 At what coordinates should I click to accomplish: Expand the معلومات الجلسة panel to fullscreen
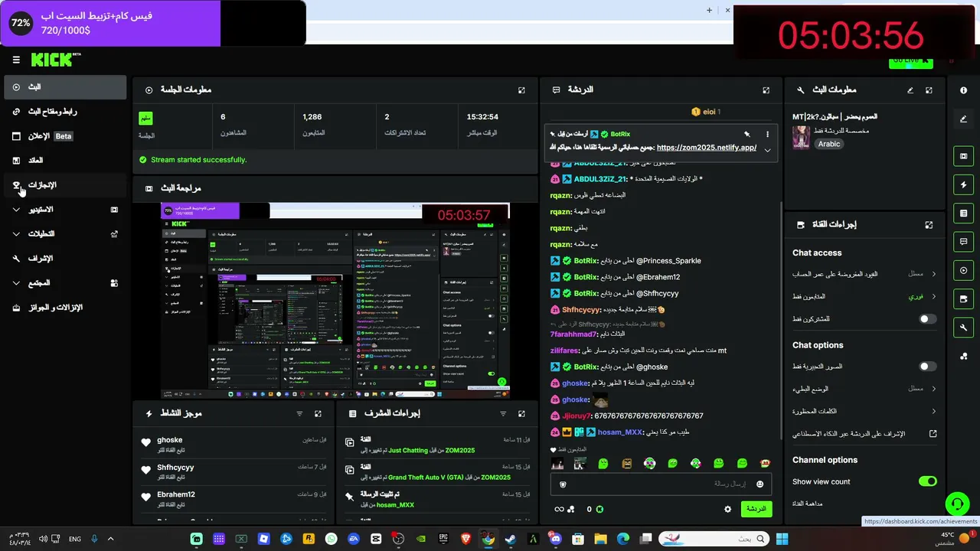pyautogui.click(x=521, y=90)
